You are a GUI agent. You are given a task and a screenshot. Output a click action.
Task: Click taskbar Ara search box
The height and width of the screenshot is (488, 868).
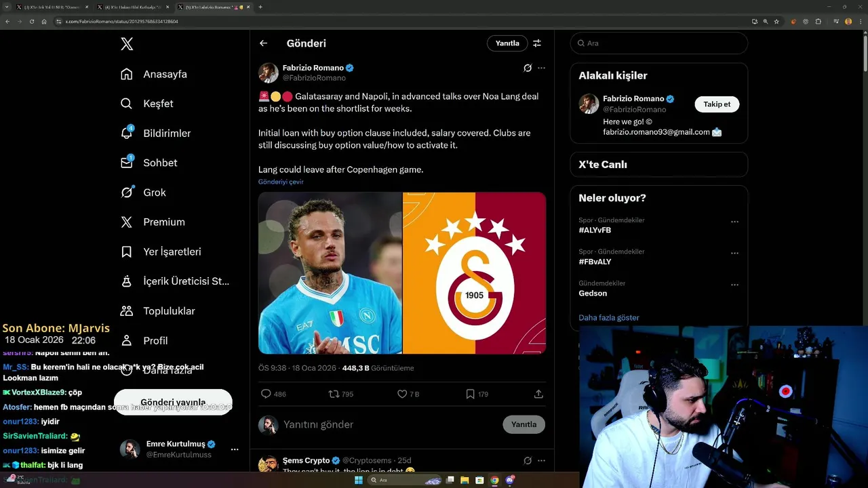click(406, 481)
